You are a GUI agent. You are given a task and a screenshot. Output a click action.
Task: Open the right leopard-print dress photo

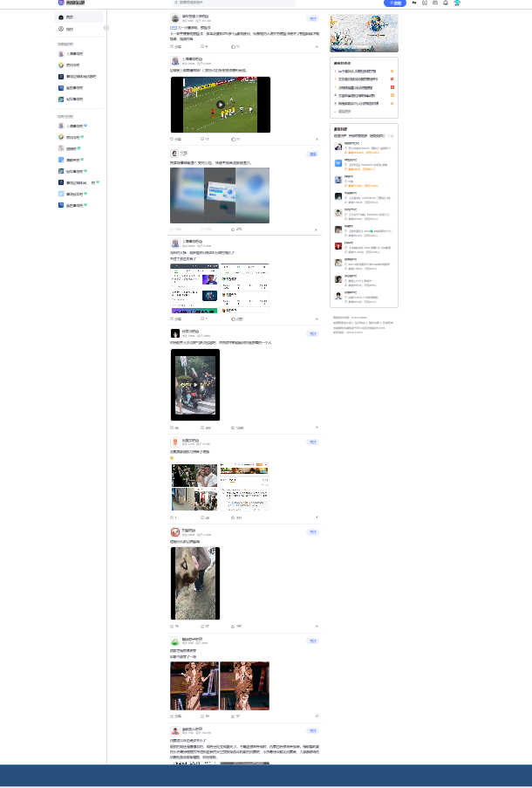coord(245,686)
